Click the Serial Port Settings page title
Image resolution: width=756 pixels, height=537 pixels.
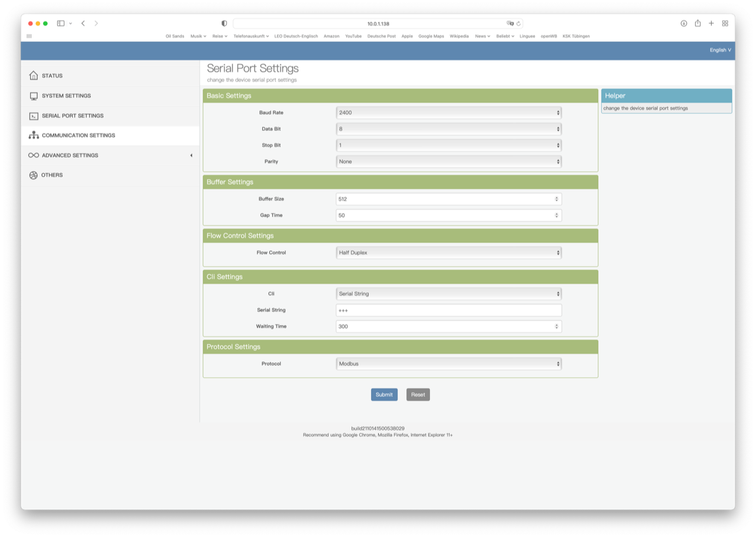(253, 68)
